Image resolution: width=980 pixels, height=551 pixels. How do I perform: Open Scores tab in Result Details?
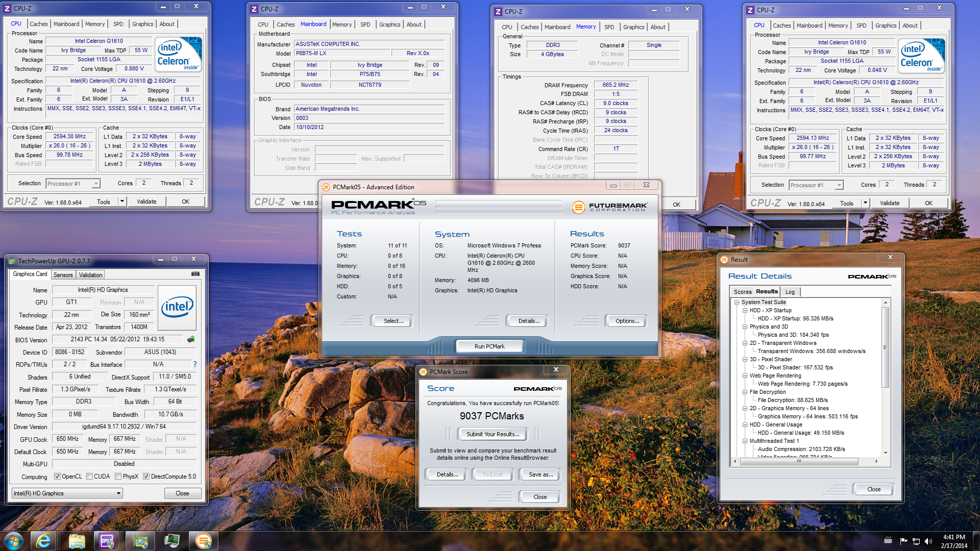(x=743, y=292)
